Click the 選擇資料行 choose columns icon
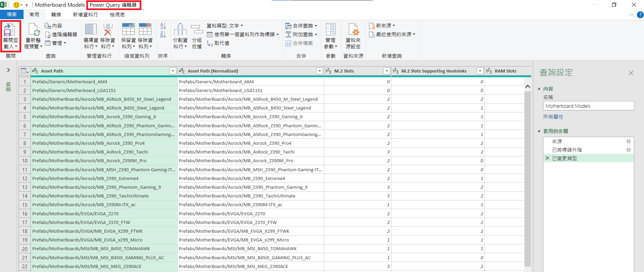The height and width of the screenshot is (272, 644). 91,30
